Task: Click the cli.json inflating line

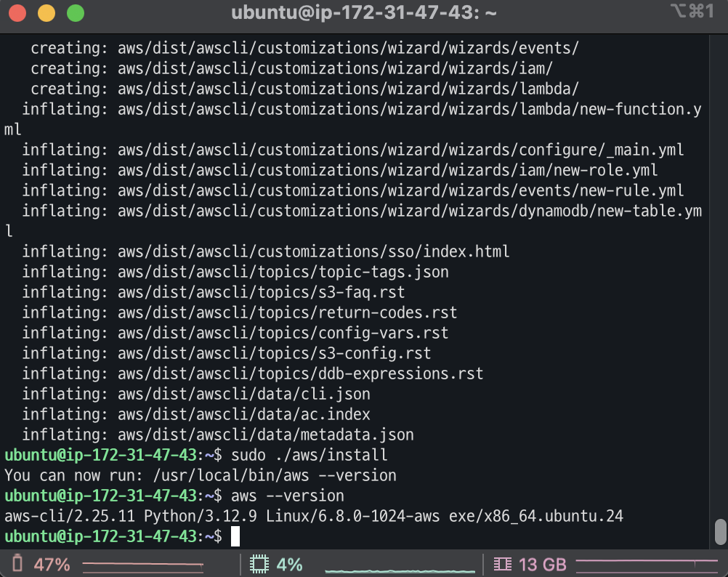Action: (196, 394)
